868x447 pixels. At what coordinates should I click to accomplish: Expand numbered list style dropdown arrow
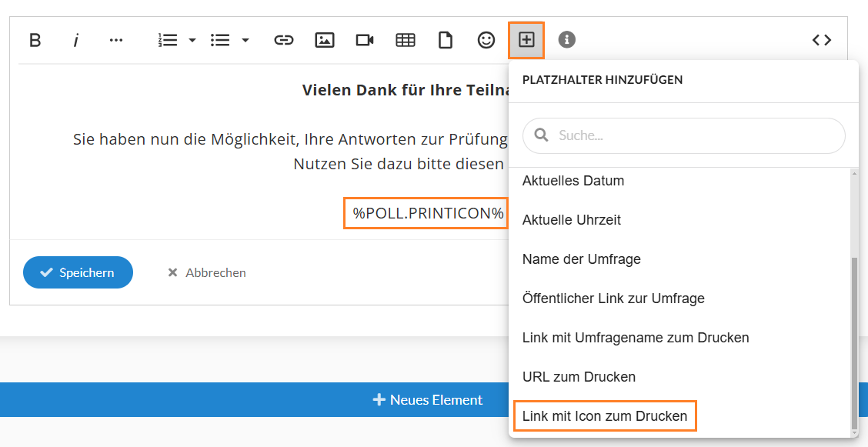192,40
